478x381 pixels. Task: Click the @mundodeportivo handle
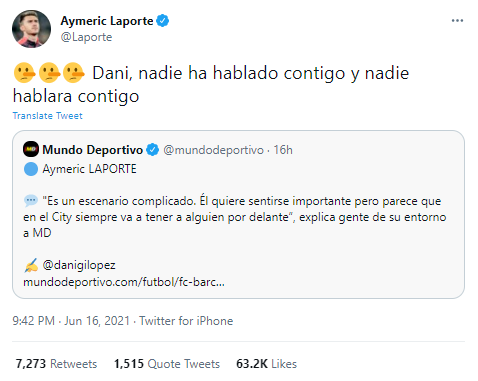[213, 150]
